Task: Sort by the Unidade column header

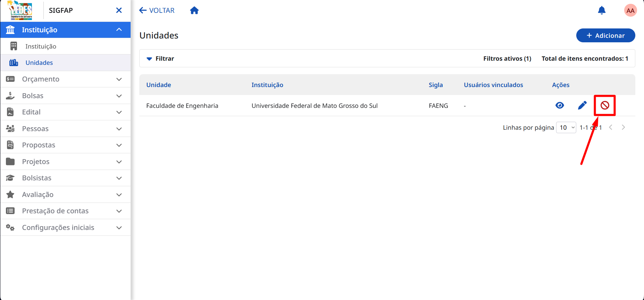Action: pyautogui.click(x=158, y=85)
